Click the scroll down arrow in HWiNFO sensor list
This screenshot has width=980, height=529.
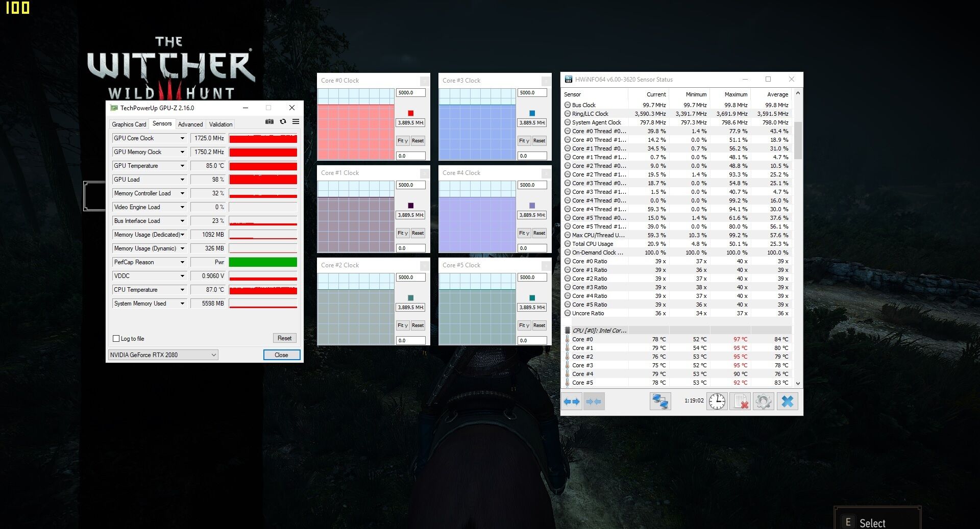click(798, 383)
